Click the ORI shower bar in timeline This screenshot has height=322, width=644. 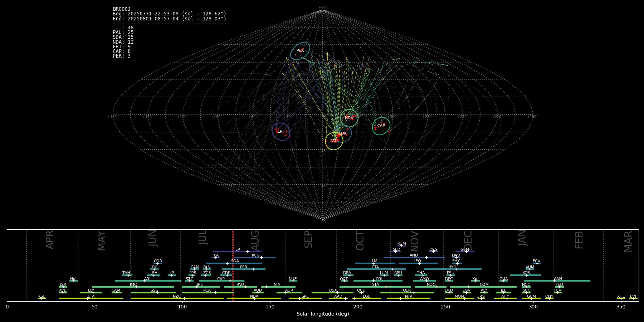(x=378, y=281)
